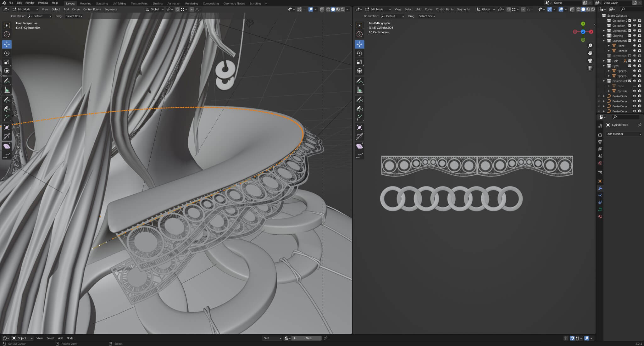Viewport: 644px width, 346px height.
Task: Select the Scale tool in left viewport
Action: (x=7, y=62)
